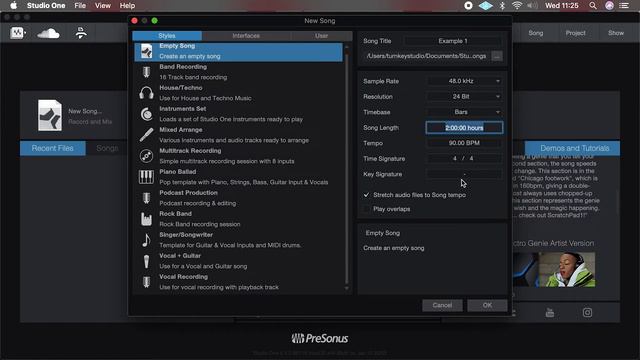The width and height of the screenshot is (640, 360).
Task: Click the menu bar clock Wed 11:25
Action: (x=562, y=6)
